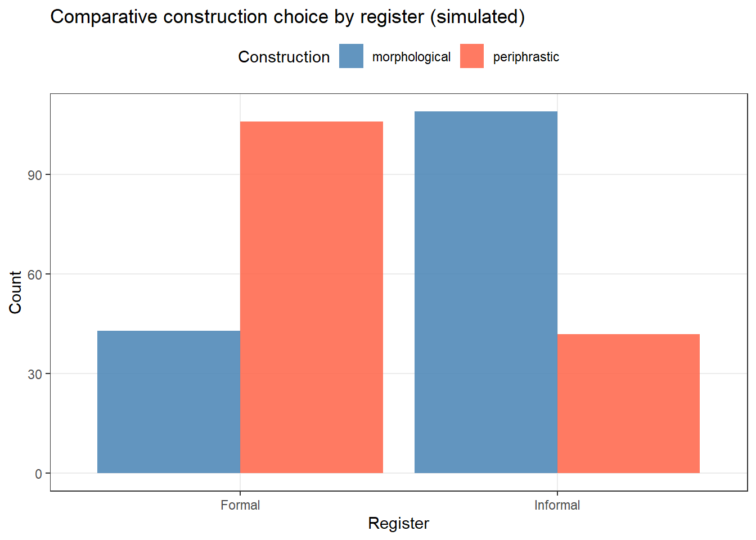Click the 'Construction' legend title

point(283,57)
